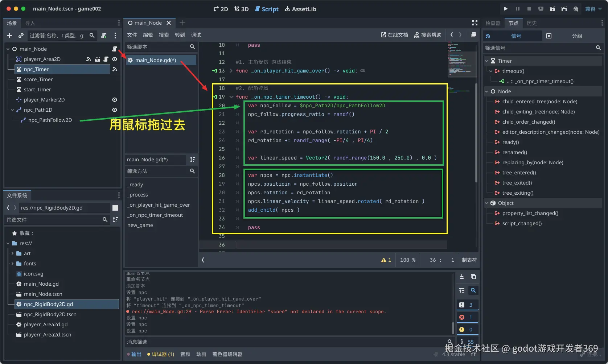
Task: Collapse the npc_Path2D node children
Action: pos(12,110)
